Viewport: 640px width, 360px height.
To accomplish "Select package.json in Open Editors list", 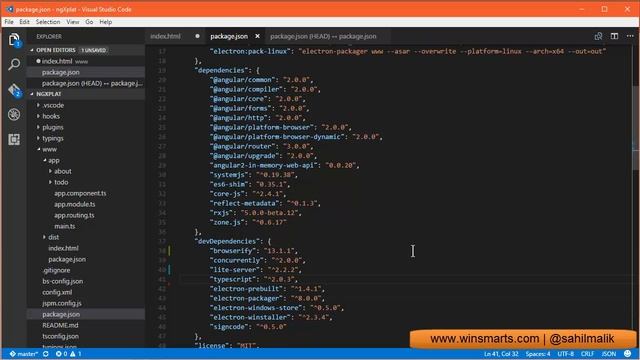I will click(x=87, y=72).
